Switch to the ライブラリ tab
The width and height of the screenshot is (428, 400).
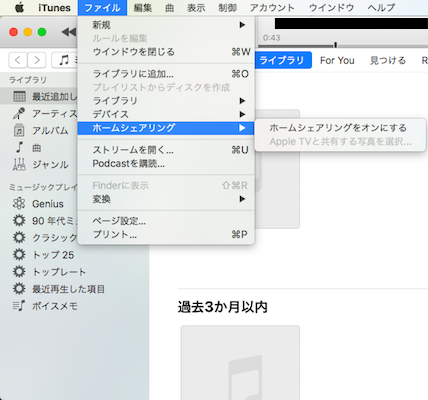coord(282,60)
